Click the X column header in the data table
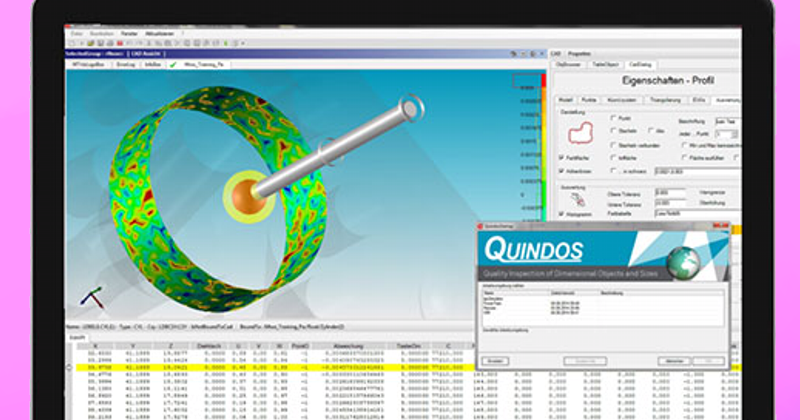 [95, 347]
